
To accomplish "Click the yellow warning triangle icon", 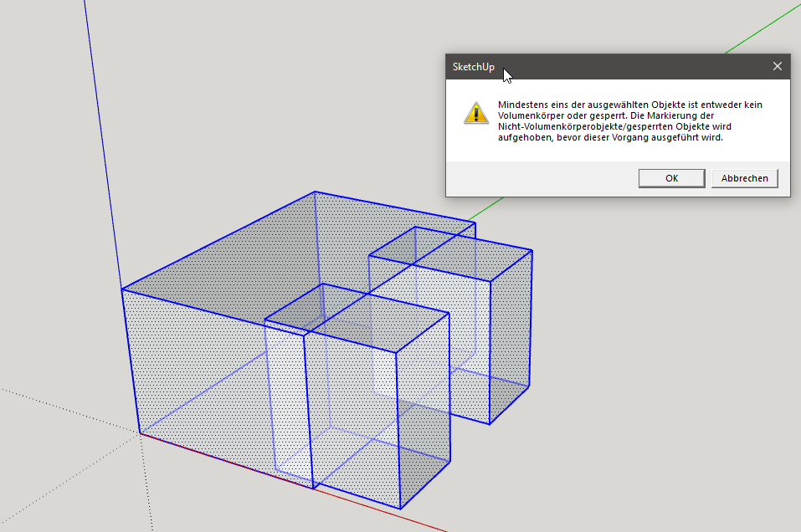I will pos(475,113).
